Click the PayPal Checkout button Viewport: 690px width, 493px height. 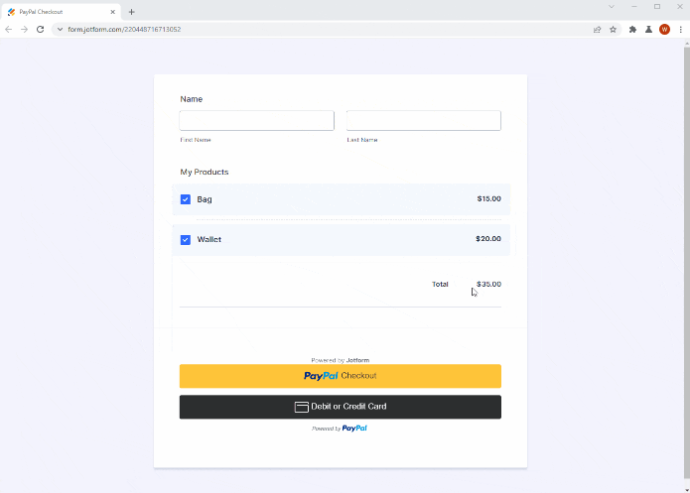tap(340, 376)
